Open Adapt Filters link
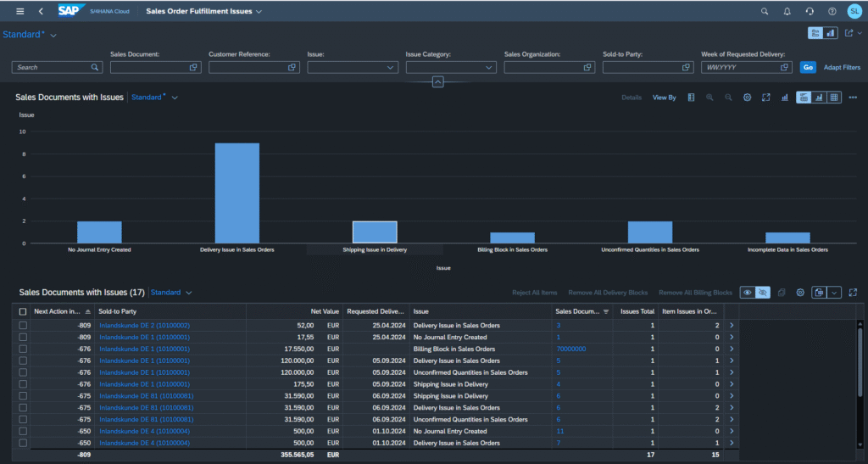This screenshot has width=868, height=464. [x=842, y=68]
